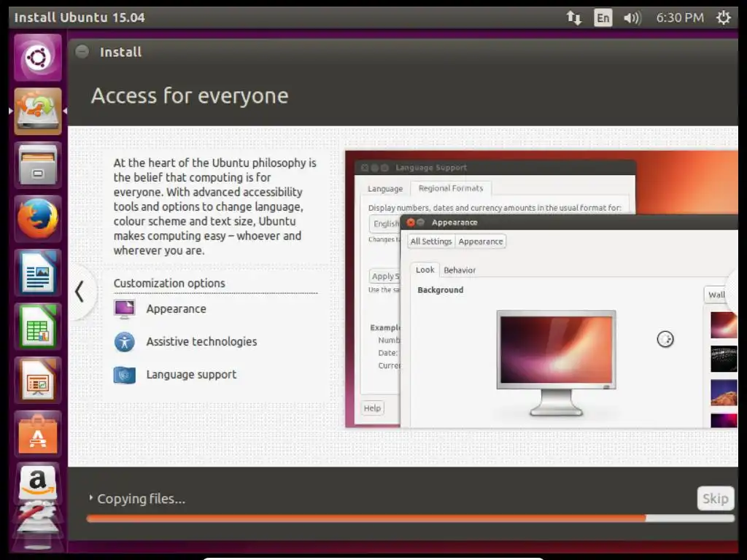Image resolution: width=747 pixels, height=560 pixels.
Task: Open the Ubuntu Dash search icon
Action: click(38, 58)
